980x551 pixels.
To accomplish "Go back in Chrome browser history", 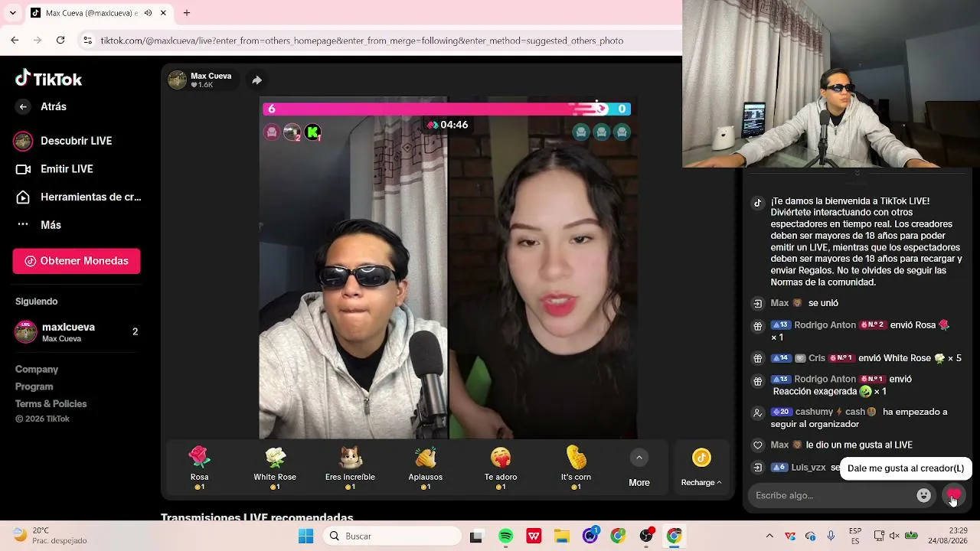I will point(15,41).
